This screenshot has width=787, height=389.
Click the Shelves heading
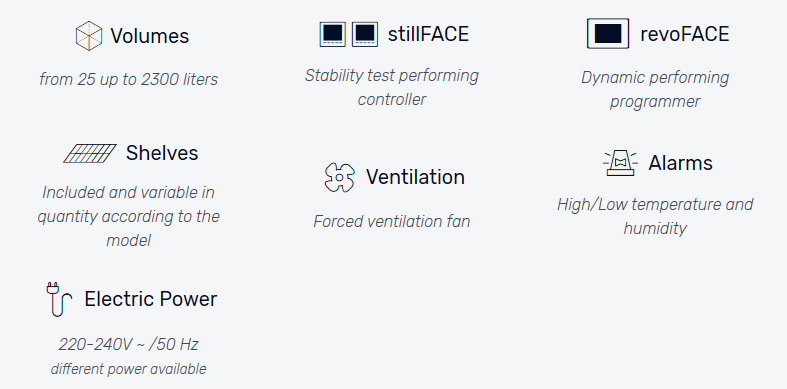pyautogui.click(x=162, y=153)
